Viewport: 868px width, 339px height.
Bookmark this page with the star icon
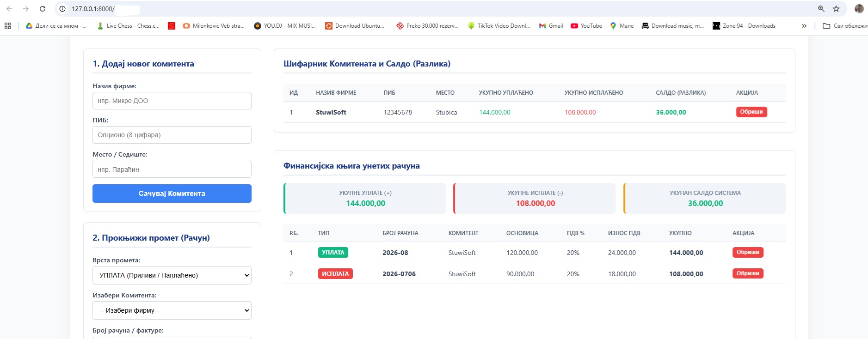(x=836, y=9)
